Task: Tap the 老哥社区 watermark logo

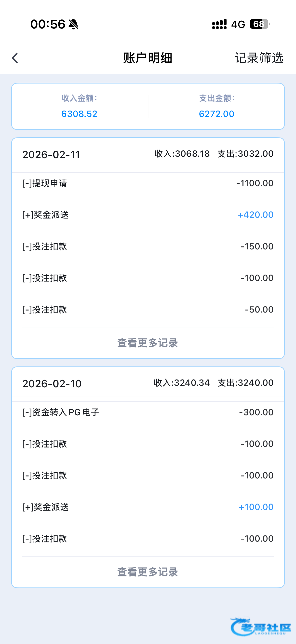Action: tap(261, 627)
